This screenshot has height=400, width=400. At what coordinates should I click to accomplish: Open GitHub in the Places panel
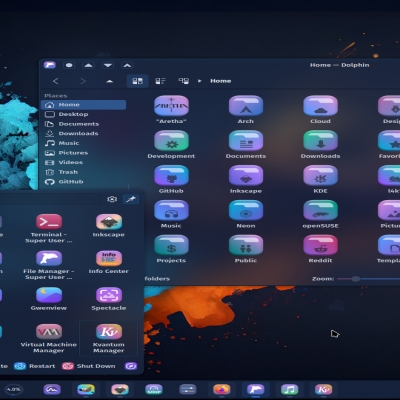[x=83, y=182]
